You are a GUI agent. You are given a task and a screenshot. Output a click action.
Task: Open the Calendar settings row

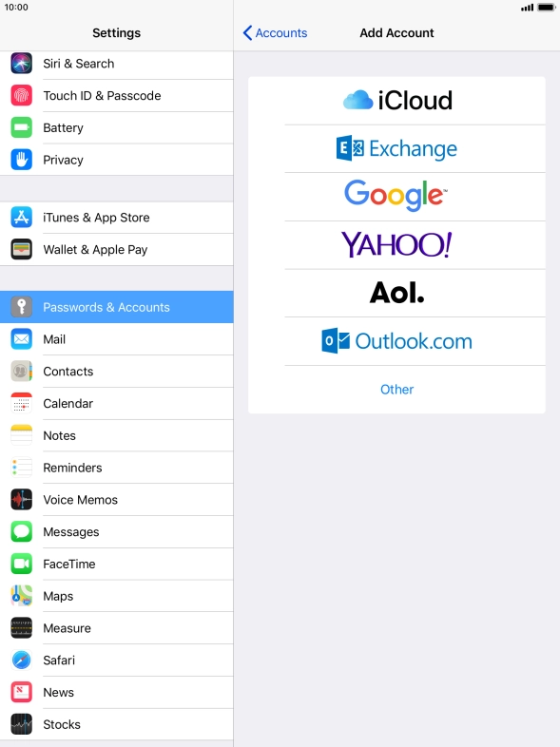click(117, 404)
